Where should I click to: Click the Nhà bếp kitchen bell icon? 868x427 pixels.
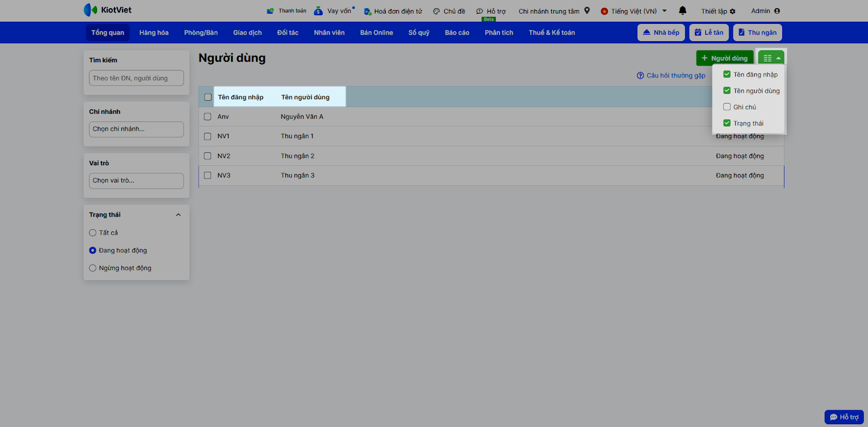[x=647, y=33]
